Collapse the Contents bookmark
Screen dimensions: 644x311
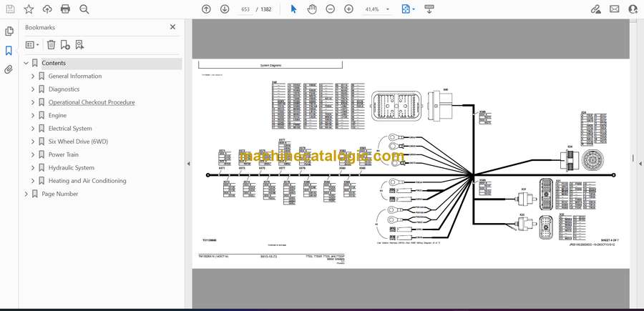pyautogui.click(x=26, y=63)
